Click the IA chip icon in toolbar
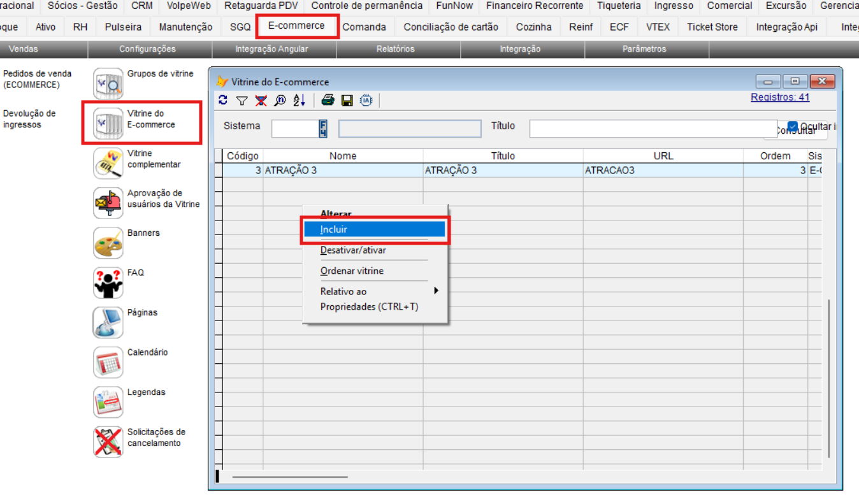859x504 pixels. point(366,101)
